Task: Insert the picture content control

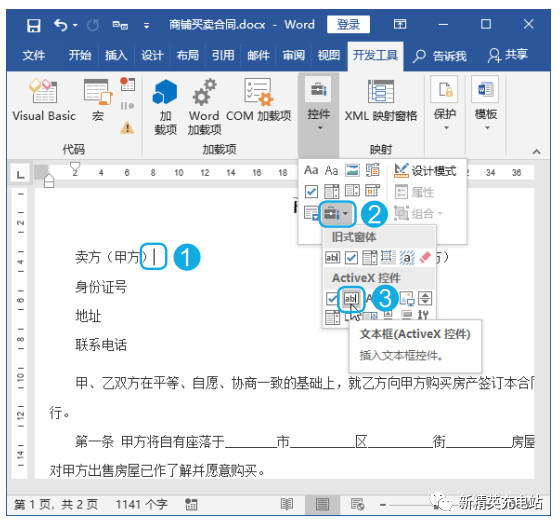Action: tap(352, 170)
